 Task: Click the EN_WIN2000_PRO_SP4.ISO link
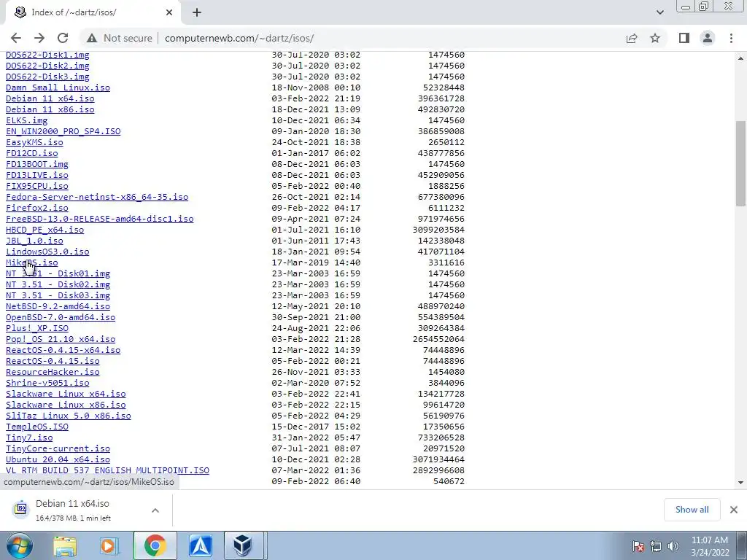[63, 131]
